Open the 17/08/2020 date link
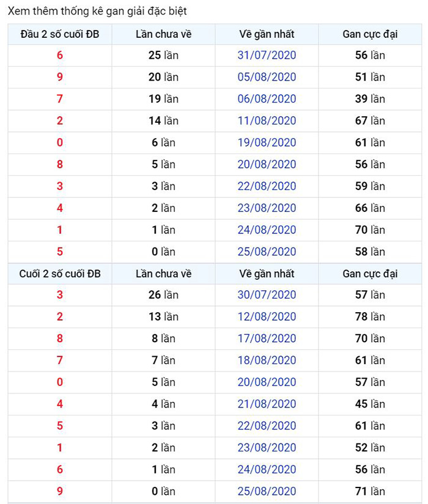 point(267,338)
